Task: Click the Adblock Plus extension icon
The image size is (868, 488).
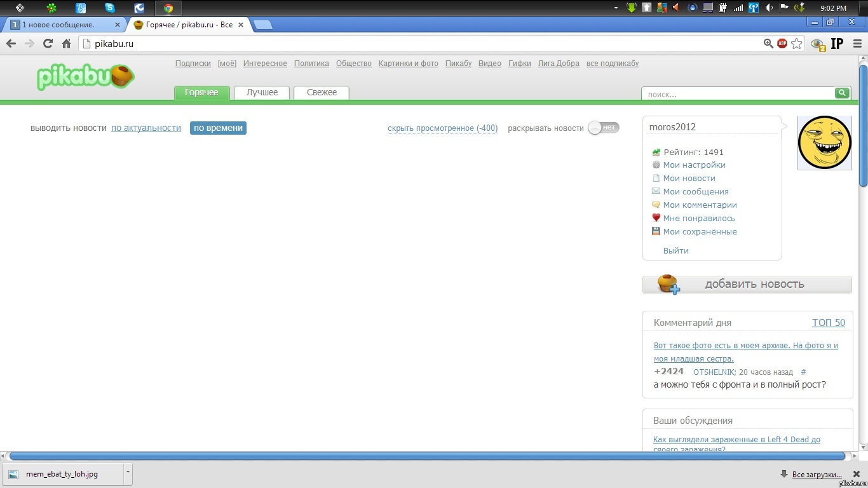Action: 782,44
